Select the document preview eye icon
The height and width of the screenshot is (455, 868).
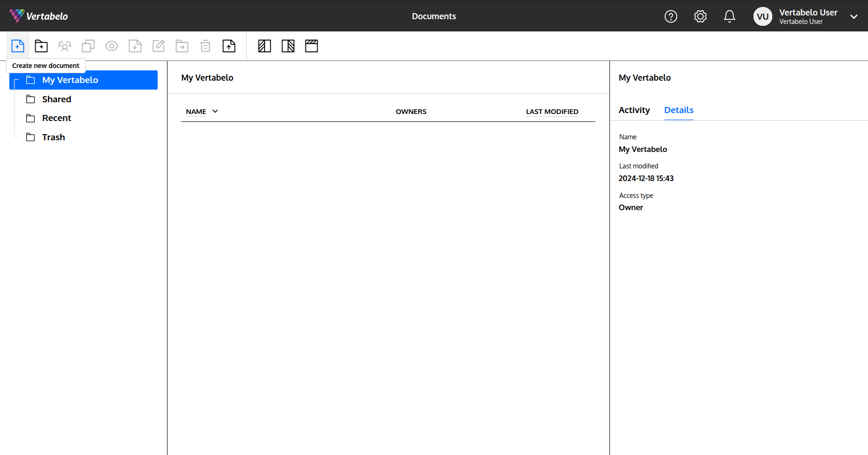pos(112,45)
